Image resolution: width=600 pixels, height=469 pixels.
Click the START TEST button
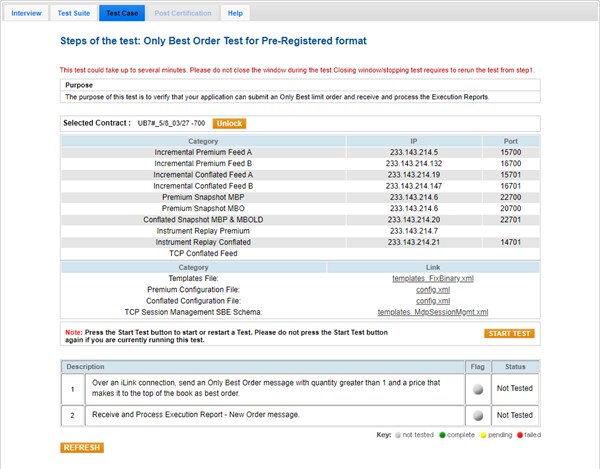(509, 333)
